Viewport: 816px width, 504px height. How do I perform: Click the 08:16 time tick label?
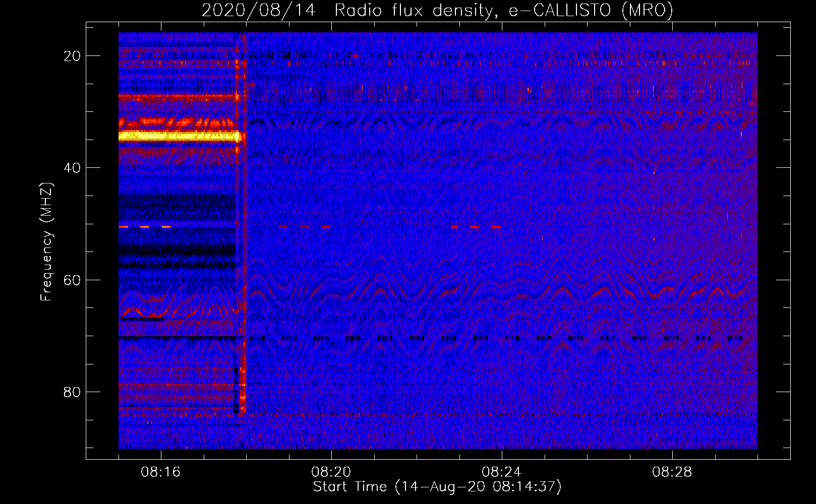tap(160, 472)
